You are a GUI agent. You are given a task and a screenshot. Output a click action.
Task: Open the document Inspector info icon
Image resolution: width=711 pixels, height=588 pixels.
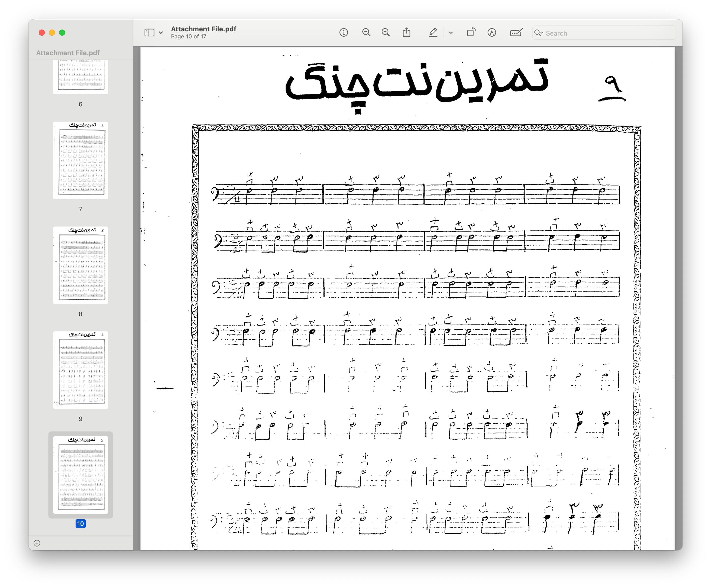[344, 33]
